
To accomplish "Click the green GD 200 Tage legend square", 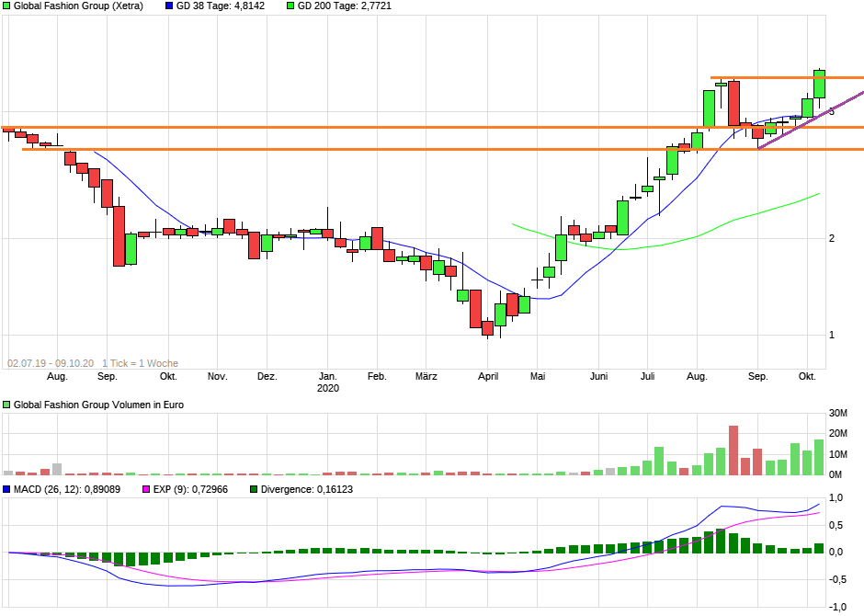I will [x=290, y=6].
